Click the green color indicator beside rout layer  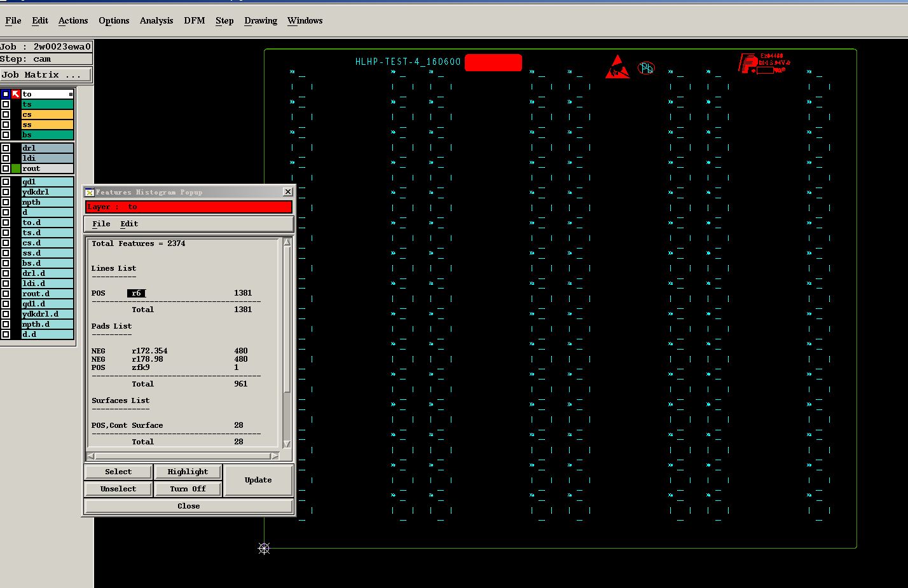(16, 168)
